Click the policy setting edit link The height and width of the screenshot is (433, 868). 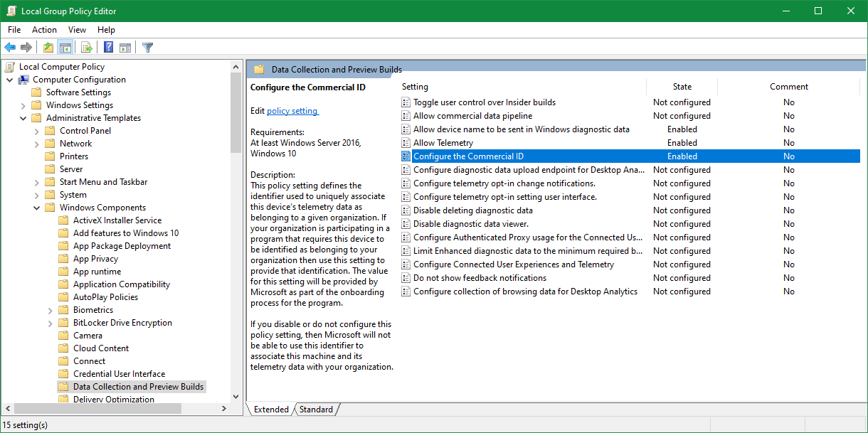coord(292,111)
